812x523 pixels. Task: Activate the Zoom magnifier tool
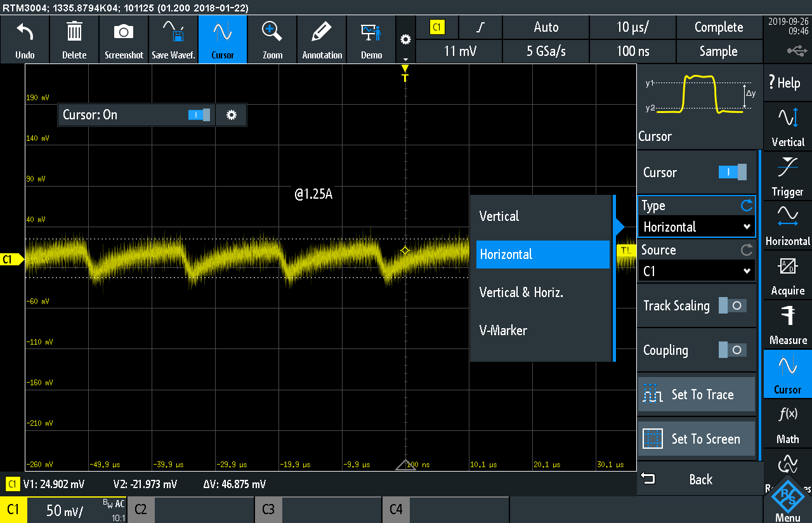(272, 39)
